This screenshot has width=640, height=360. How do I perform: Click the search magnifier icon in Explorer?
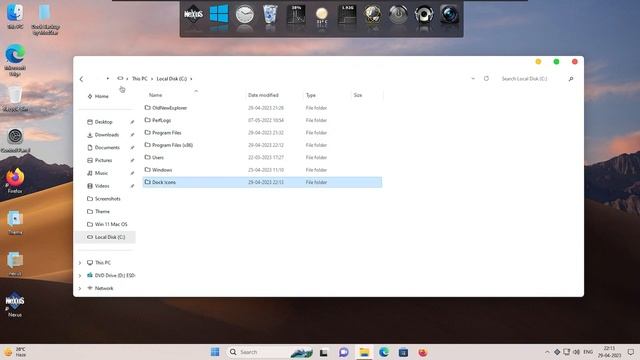point(571,79)
